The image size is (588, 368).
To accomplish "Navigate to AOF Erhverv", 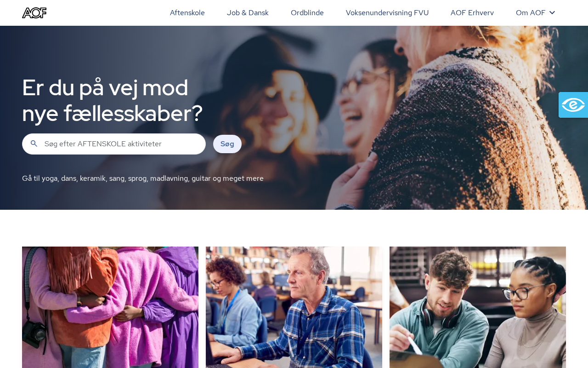I will [x=472, y=13].
